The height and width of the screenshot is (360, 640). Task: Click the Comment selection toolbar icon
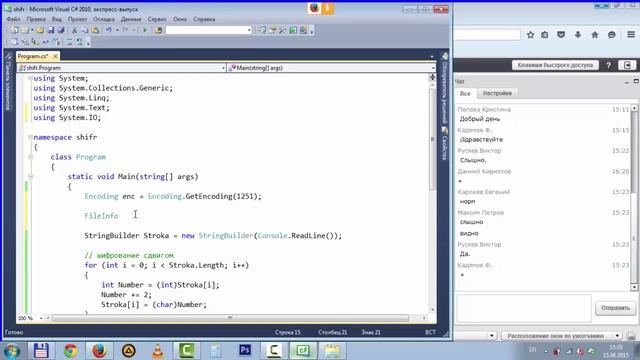pyautogui.click(x=69, y=42)
